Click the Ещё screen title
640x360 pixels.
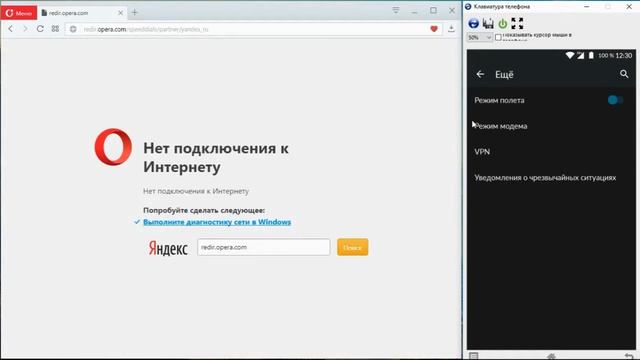coord(504,74)
